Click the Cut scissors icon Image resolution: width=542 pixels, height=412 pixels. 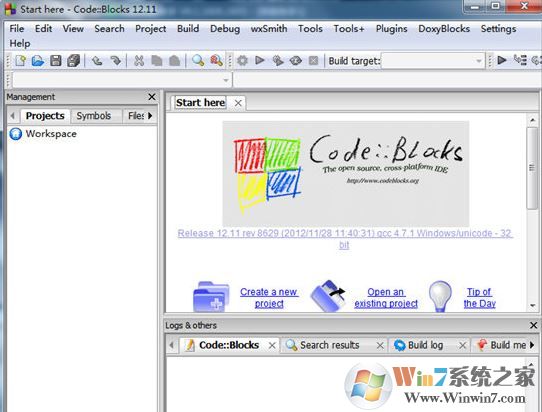coord(139,61)
